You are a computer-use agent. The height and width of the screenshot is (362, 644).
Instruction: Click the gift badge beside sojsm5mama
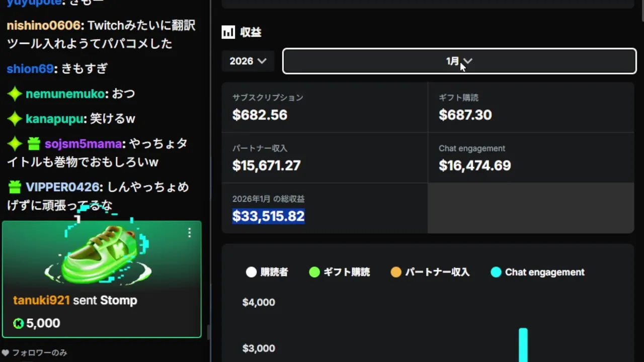(x=34, y=144)
